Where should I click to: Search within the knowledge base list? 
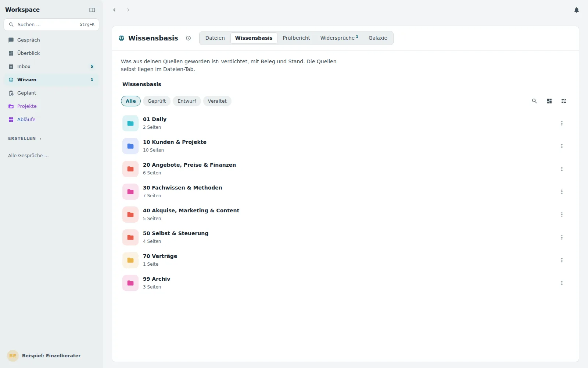click(534, 101)
